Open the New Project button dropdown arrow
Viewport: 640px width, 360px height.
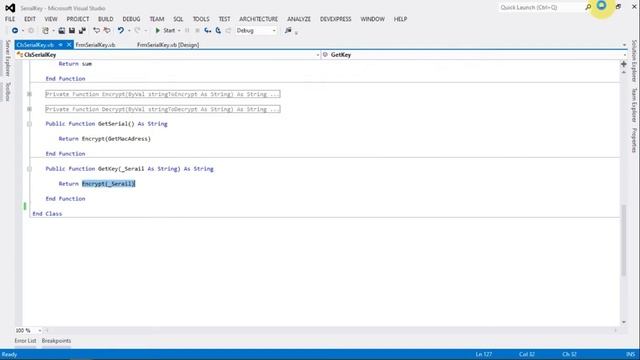[x=53, y=31]
